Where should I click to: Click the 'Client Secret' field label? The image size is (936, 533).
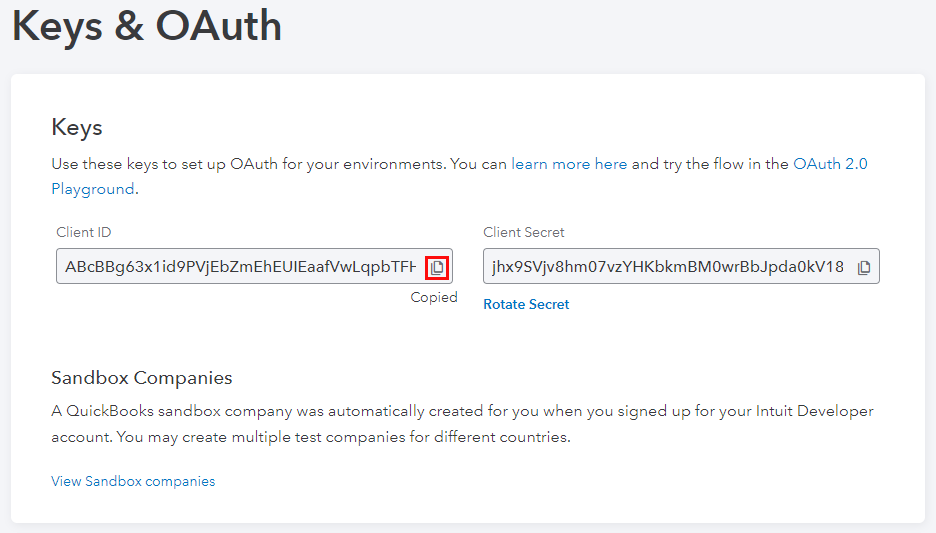tap(523, 232)
